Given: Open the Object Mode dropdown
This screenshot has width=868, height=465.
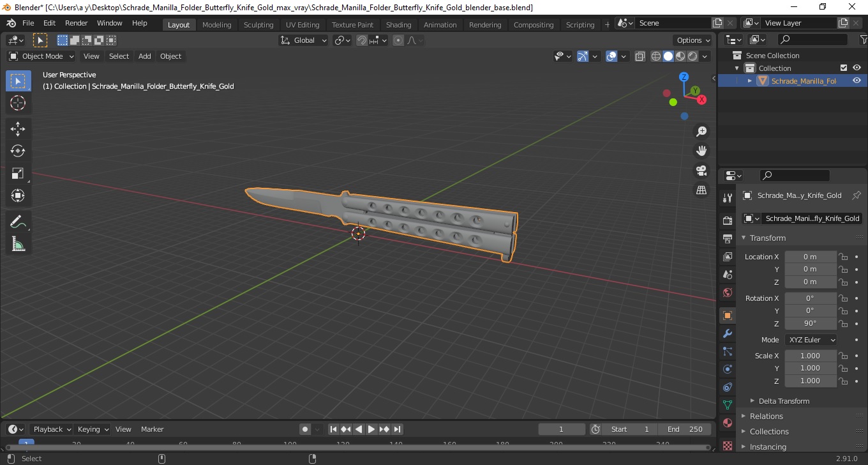Looking at the screenshot, I should coord(42,56).
